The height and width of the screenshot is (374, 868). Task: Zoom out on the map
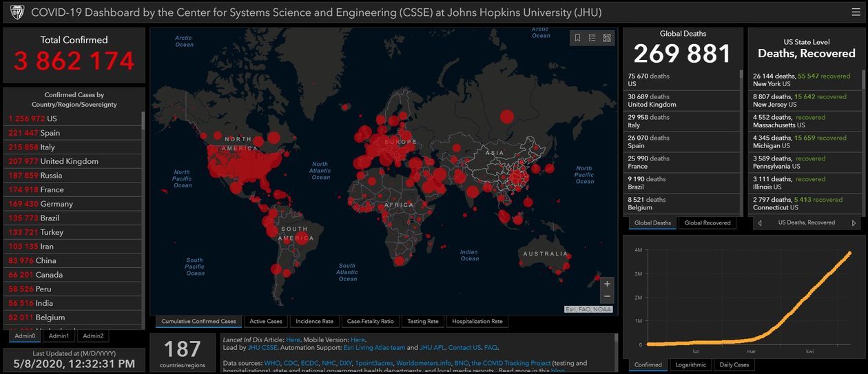pyautogui.click(x=607, y=297)
